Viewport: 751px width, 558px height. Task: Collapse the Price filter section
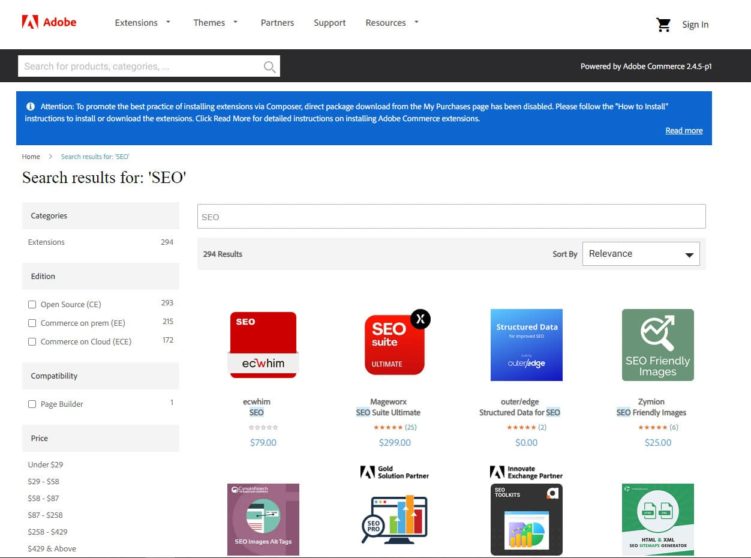pyautogui.click(x=101, y=438)
